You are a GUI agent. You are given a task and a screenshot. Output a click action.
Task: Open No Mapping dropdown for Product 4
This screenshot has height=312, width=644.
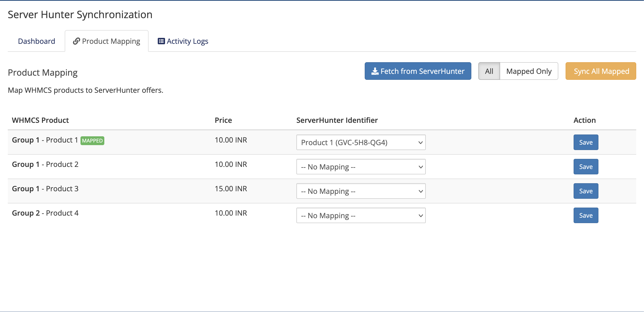(361, 215)
